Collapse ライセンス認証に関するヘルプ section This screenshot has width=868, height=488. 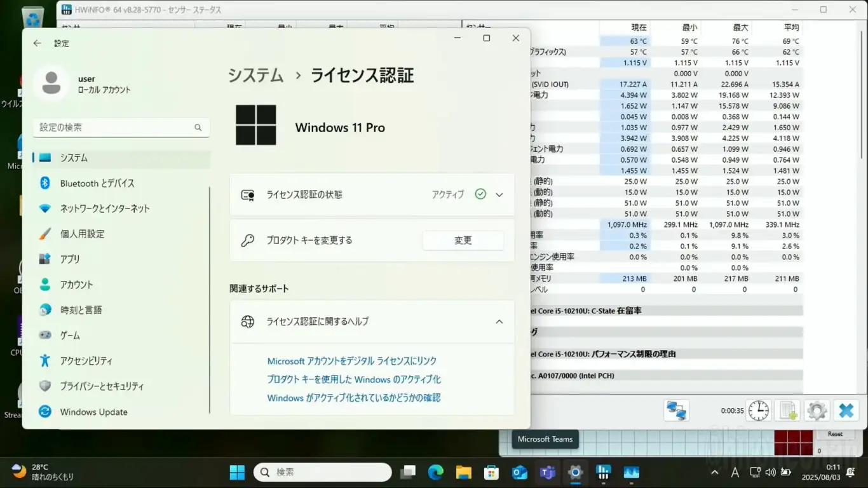click(x=499, y=322)
